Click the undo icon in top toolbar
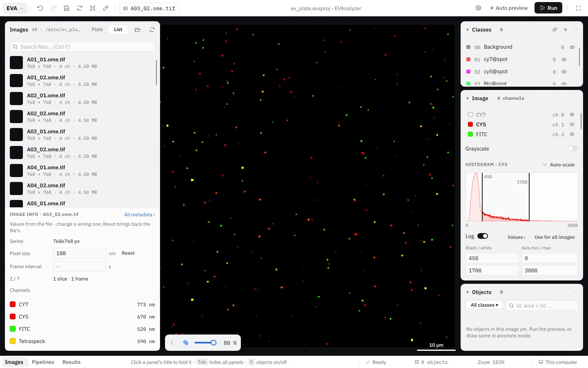 click(40, 8)
